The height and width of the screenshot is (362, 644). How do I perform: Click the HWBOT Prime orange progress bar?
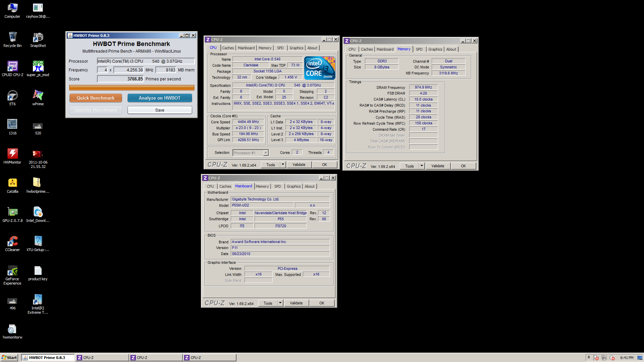(x=132, y=87)
